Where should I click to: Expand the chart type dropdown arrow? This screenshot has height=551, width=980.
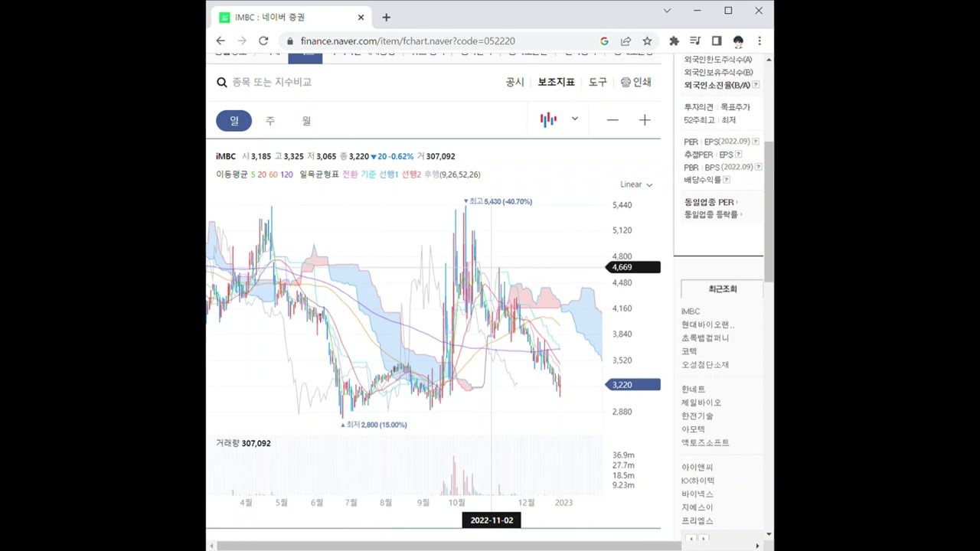574,119
